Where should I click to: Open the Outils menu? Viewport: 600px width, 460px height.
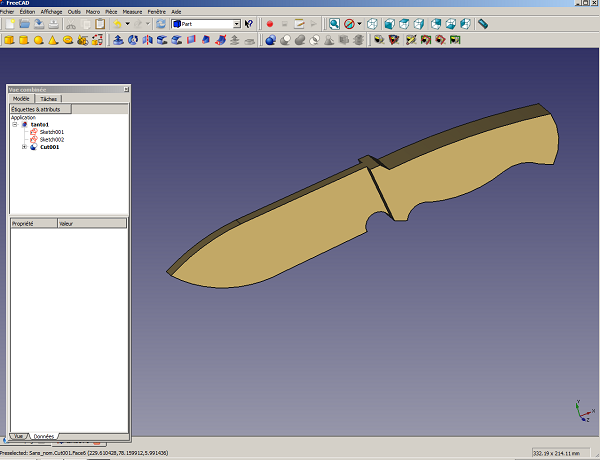point(74,12)
